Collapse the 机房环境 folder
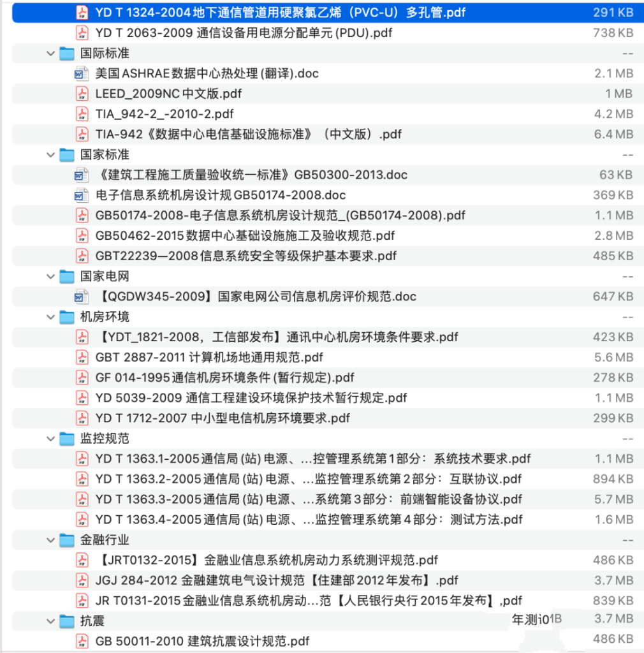This screenshot has height=653, width=644. click(50, 317)
